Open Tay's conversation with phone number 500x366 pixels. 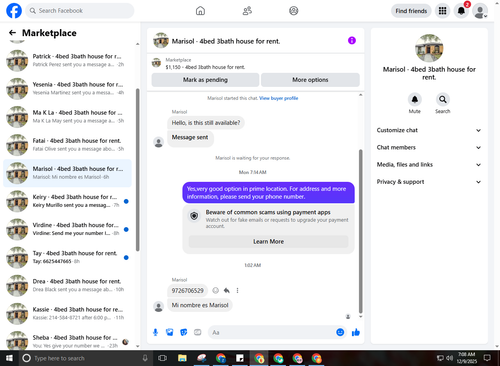tap(67, 257)
